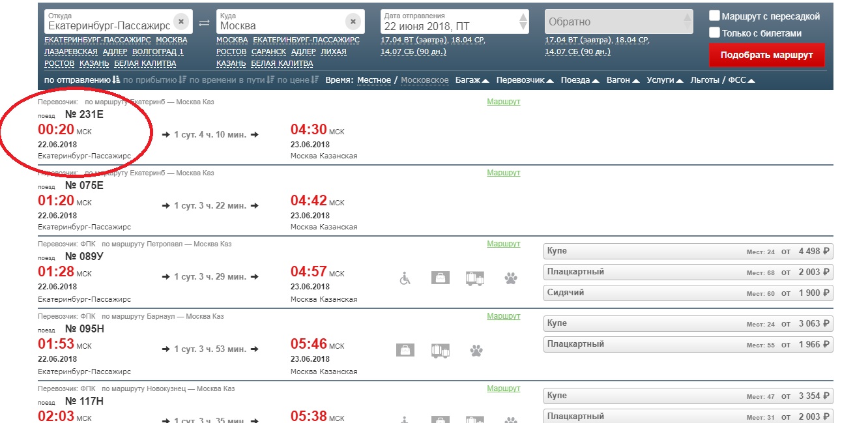
Task: Click baggage car icon for train 095Н
Action: click(x=441, y=351)
